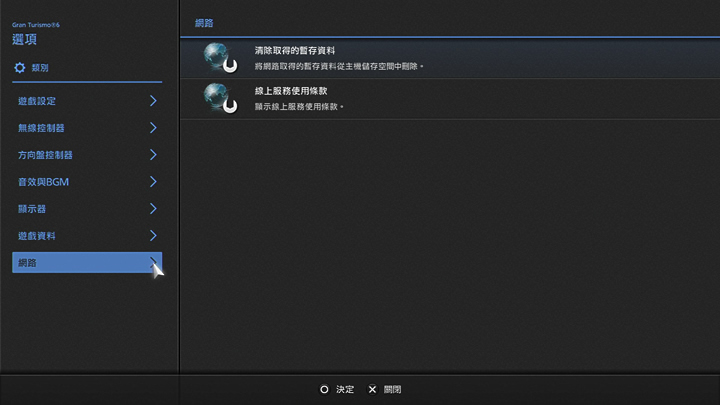Click the globe icon for 清除取得的暫存資料
The height and width of the screenshot is (405, 720).
pos(218,58)
